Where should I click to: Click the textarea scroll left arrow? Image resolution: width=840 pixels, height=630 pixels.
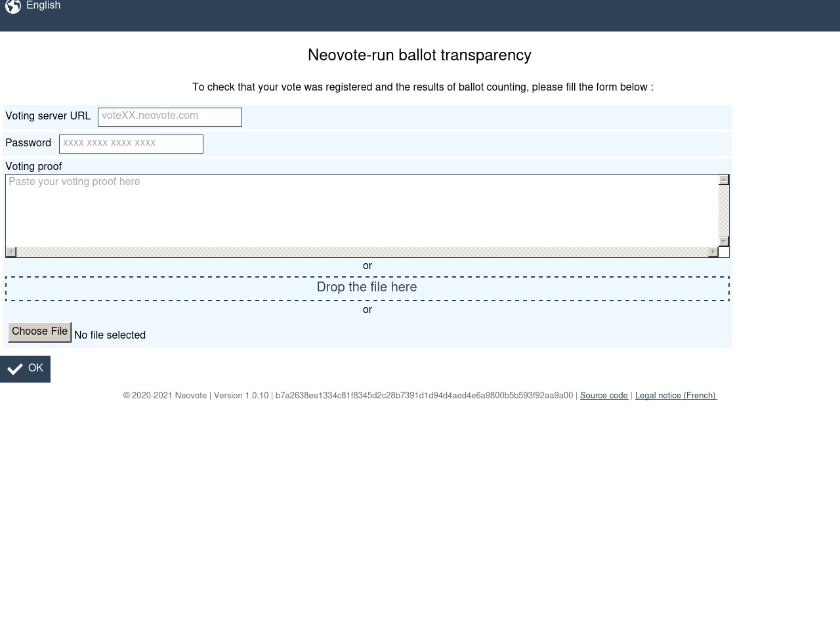click(11, 252)
